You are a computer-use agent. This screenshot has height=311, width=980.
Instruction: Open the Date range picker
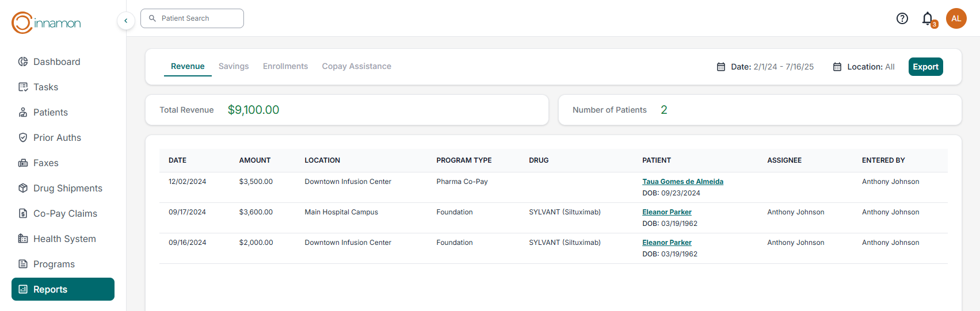(765, 67)
